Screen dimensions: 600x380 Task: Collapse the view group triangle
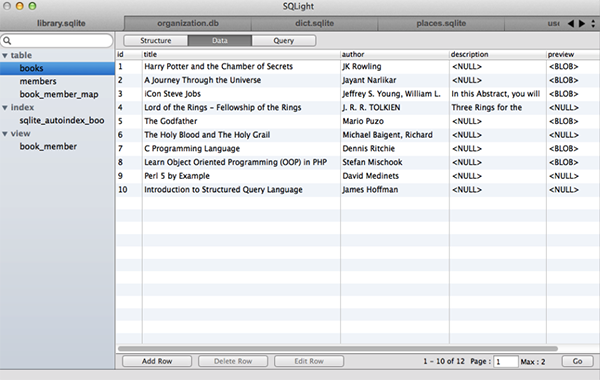coord(5,134)
